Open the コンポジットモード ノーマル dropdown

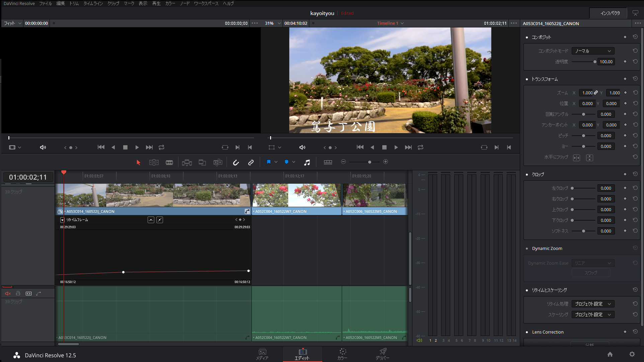click(x=593, y=51)
